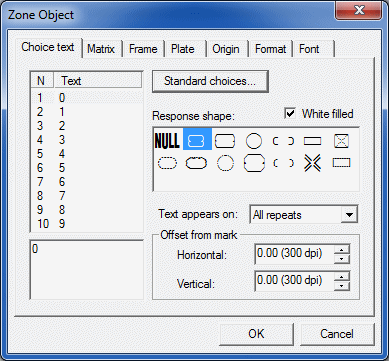Image resolution: width=389 pixels, height=361 pixels.
Task: Toggle the White filled checkbox
Action: [x=290, y=114]
